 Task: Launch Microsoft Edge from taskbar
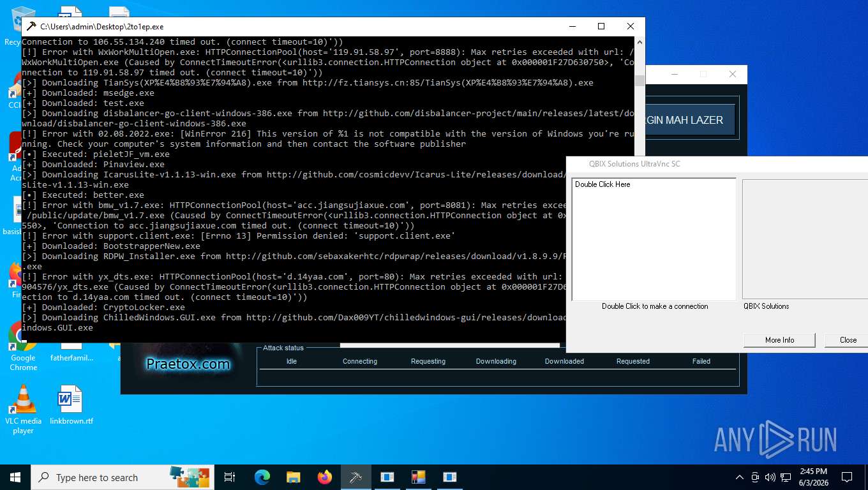262,477
